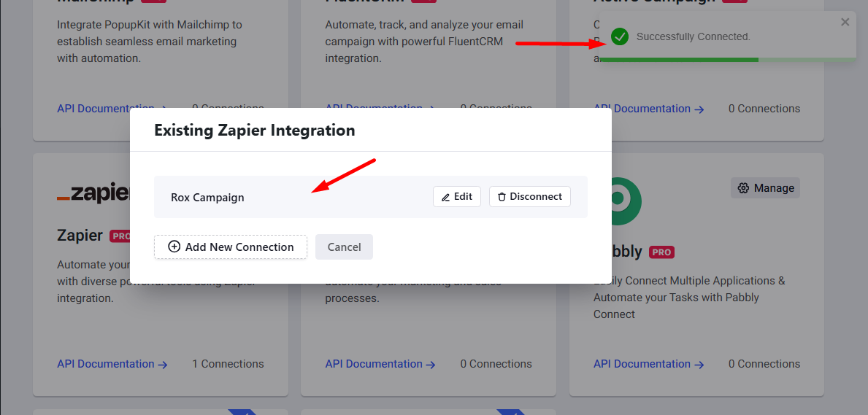
Task: Click trash icon on Disconnect button
Action: [x=502, y=197]
